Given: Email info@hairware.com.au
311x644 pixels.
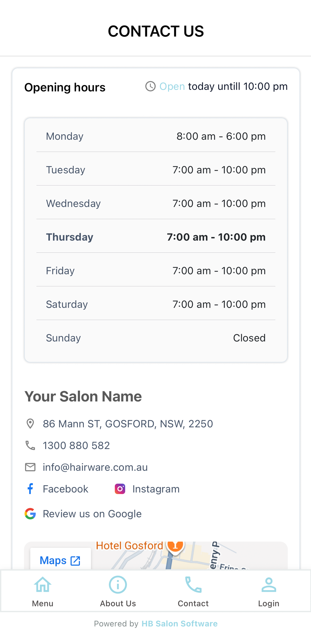Looking at the screenshot, I should (x=95, y=467).
